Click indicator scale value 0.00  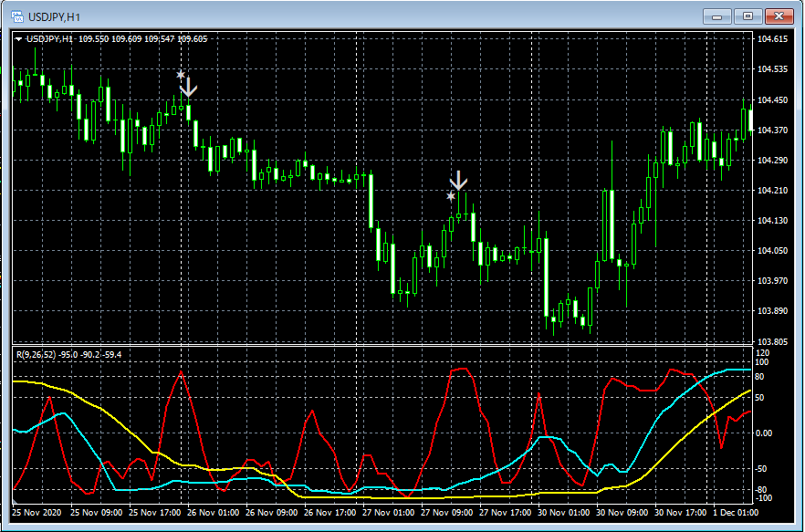765,433
